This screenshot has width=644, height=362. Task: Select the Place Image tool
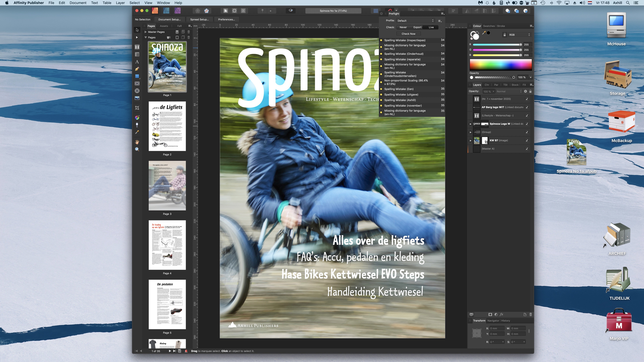click(x=137, y=98)
